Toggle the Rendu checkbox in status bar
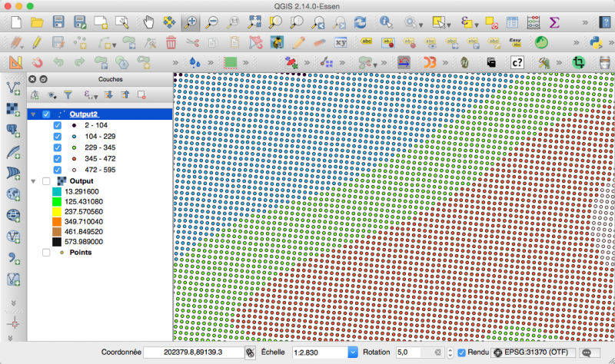 (461, 352)
